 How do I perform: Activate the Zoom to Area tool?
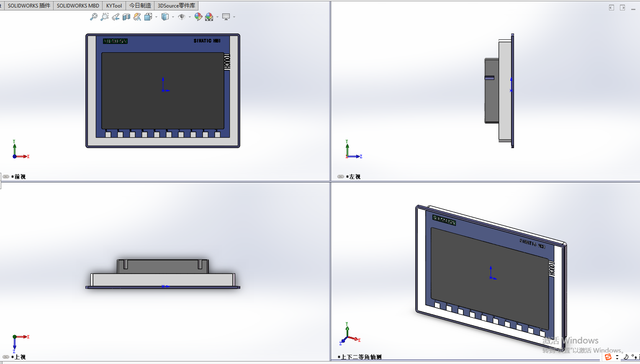105,17
